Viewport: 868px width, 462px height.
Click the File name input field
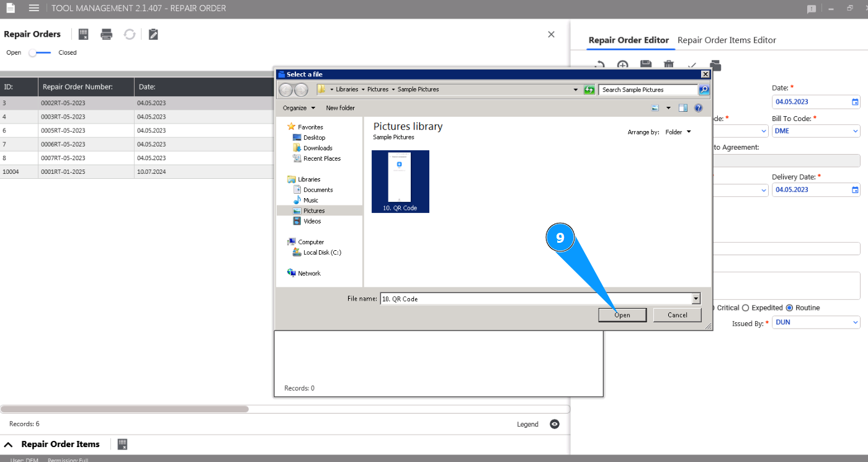coord(536,299)
